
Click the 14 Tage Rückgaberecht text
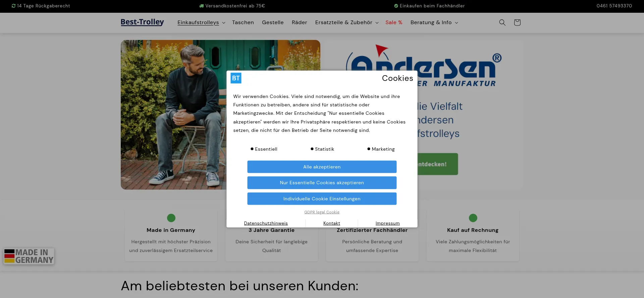click(44, 6)
